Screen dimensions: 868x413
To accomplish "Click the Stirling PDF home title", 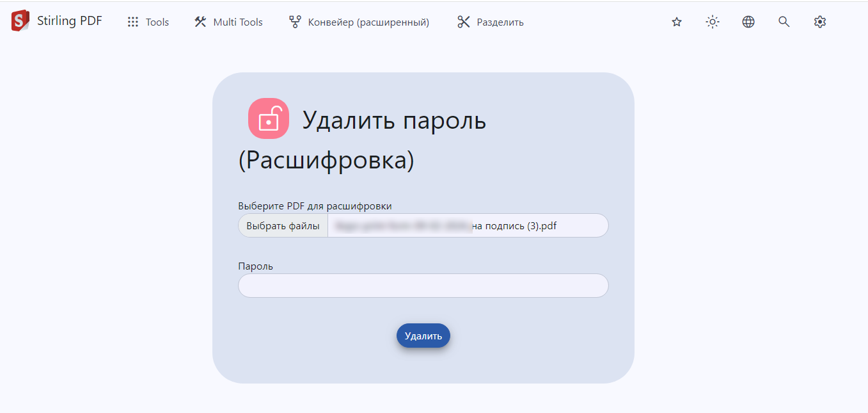I will [x=70, y=21].
